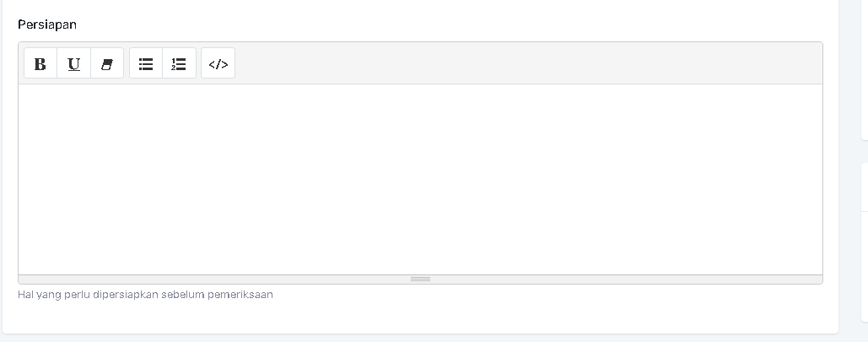
Task: Clear text styles using the eraser button
Action: (x=106, y=63)
